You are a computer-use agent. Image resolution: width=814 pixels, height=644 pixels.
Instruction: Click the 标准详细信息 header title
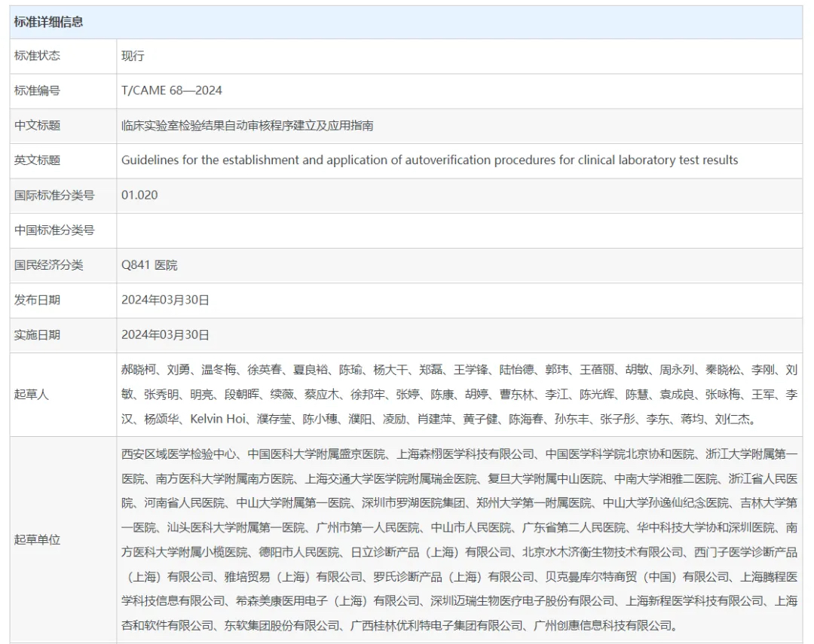click(x=48, y=22)
